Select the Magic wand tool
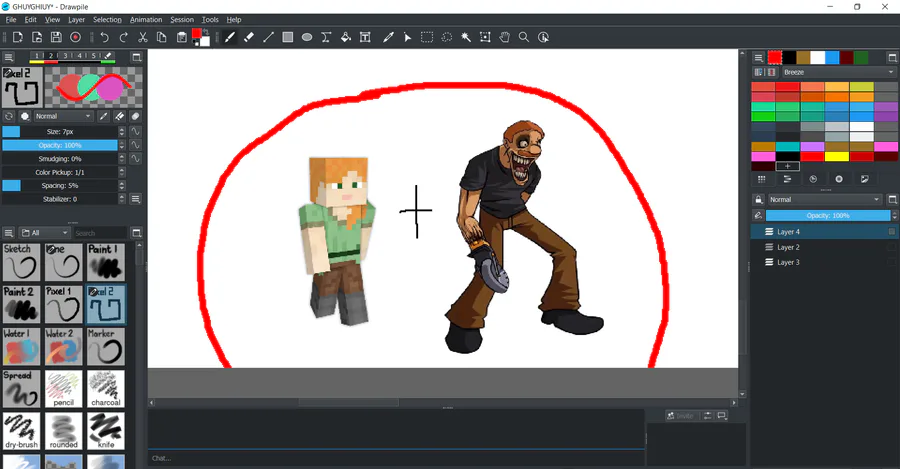 pos(466,37)
